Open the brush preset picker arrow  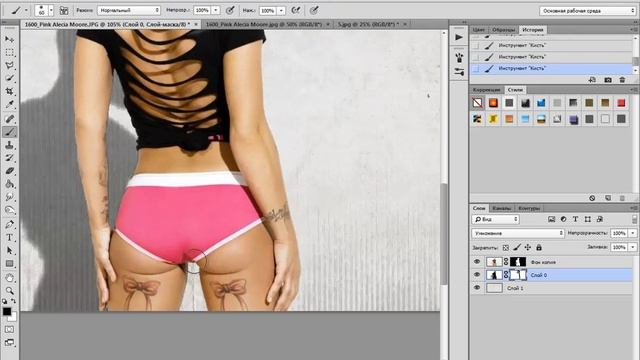[x=51, y=11]
